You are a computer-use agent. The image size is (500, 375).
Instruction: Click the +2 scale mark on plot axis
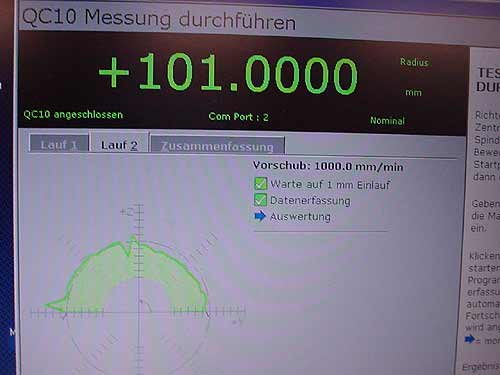coord(127,212)
